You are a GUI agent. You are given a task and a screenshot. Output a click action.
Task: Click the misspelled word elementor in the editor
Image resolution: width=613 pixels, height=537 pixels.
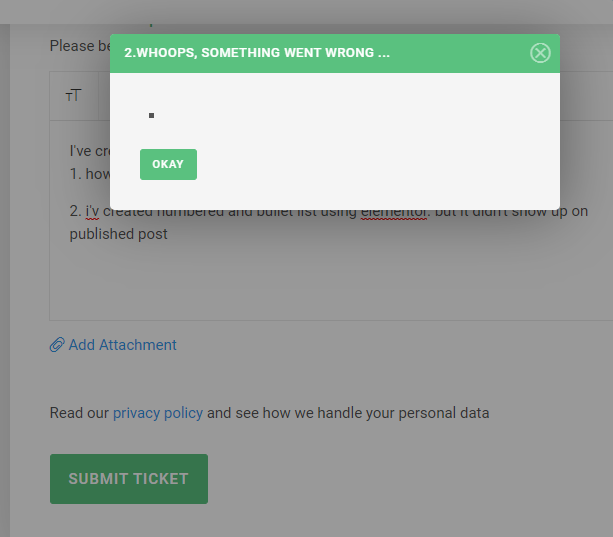click(394, 212)
